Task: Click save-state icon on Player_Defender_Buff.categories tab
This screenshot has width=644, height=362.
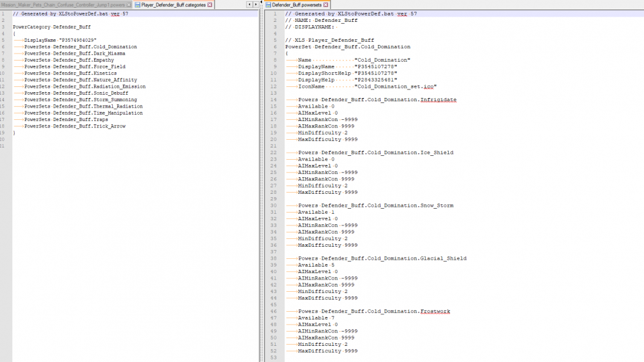Action: pyautogui.click(x=137, y=5)
